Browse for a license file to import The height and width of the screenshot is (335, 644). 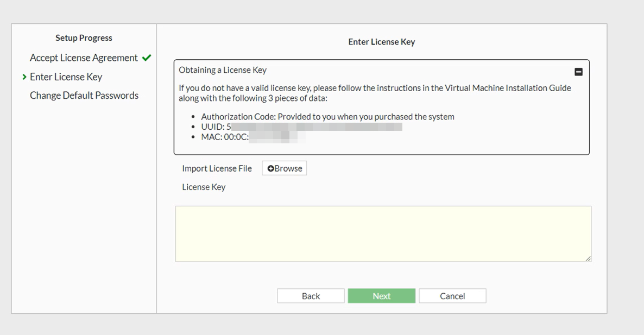coord(285,168)
